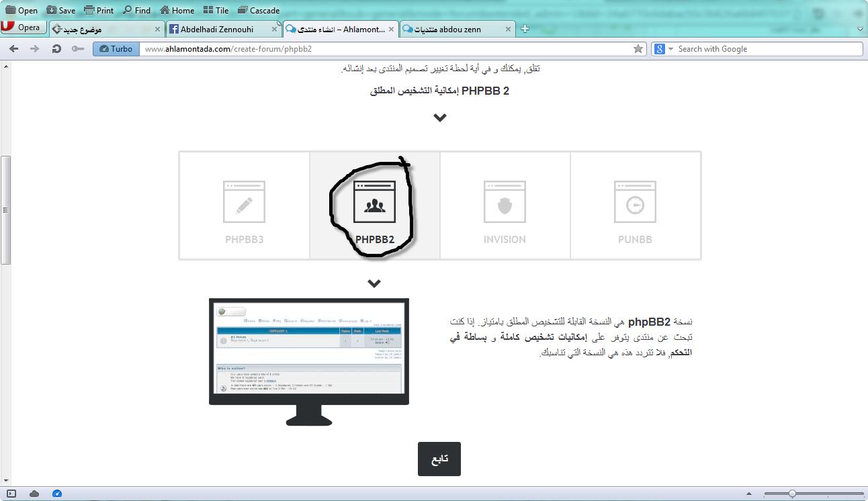Click the password wand key icon

pyautogui.click(x=78, y=48)
